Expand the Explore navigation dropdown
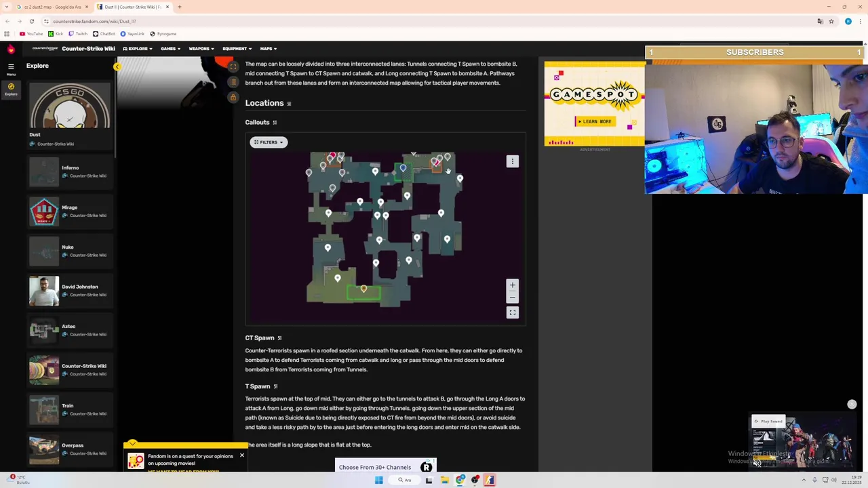This screenshot has width=868, height=488. coord(138,49)
